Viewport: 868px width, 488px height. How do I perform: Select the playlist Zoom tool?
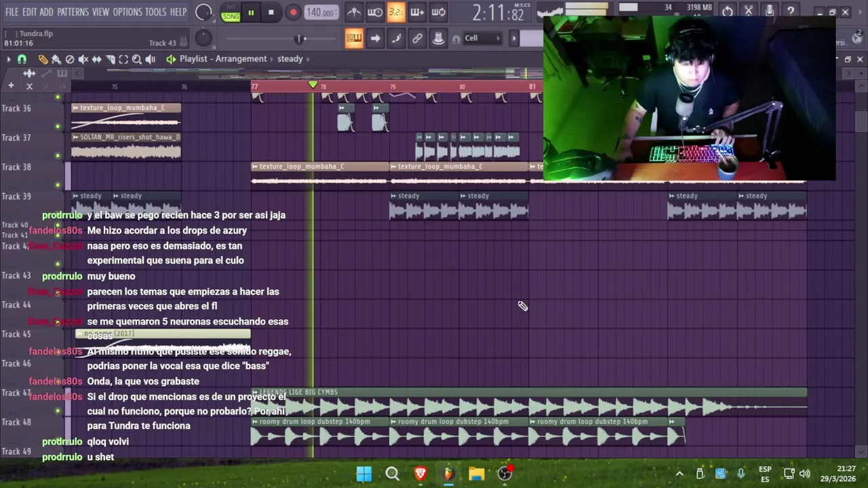click(137, 59)
